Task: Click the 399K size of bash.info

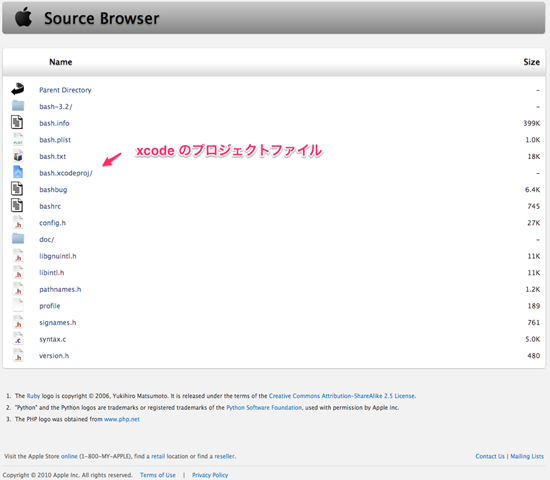Action: coord(532,123)
